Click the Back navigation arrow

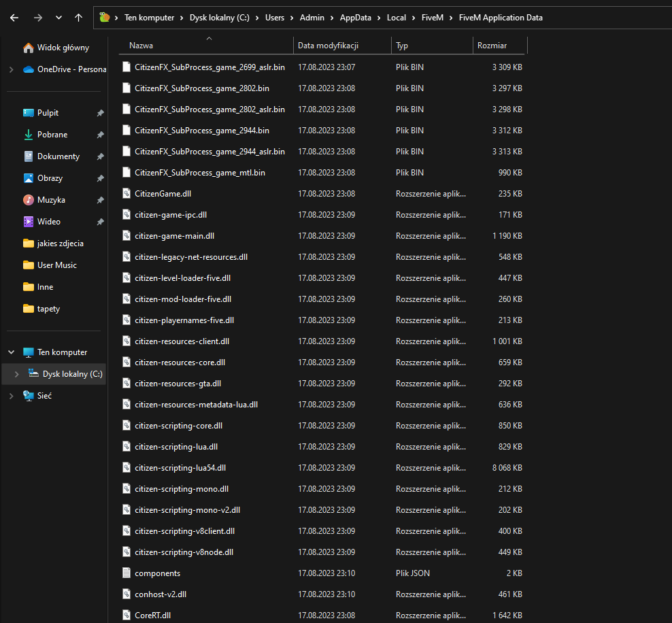14,18
